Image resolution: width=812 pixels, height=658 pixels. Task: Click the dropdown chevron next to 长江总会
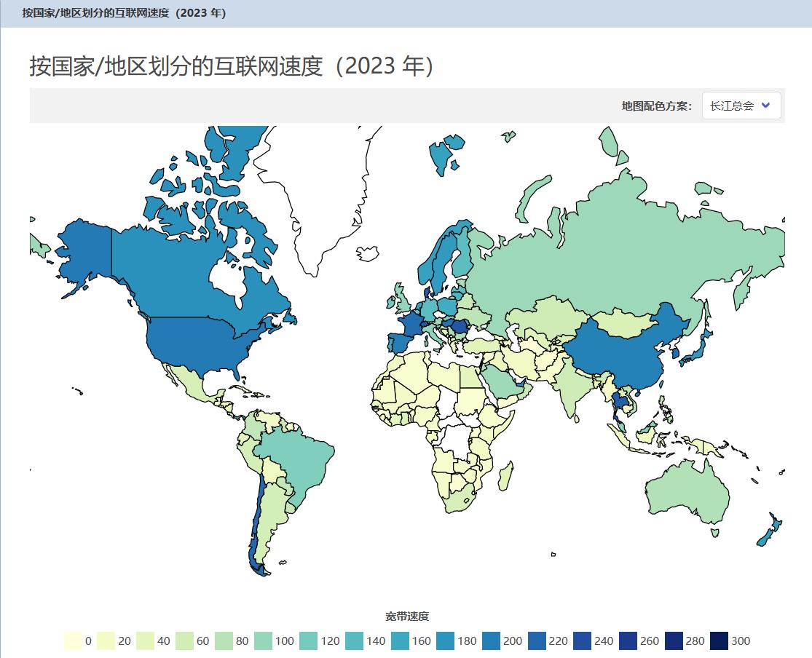tap(767, 105)
